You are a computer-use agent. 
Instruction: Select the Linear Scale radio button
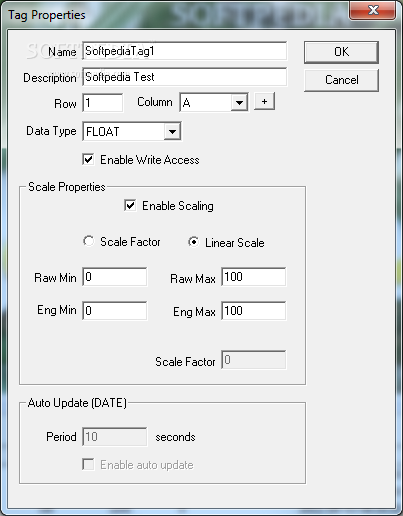coord(193,242)
